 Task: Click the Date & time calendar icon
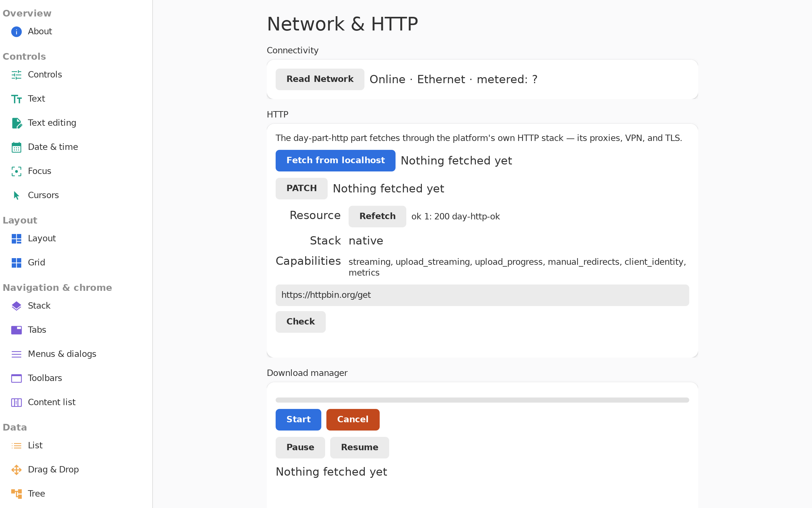[x=16, y=147]
